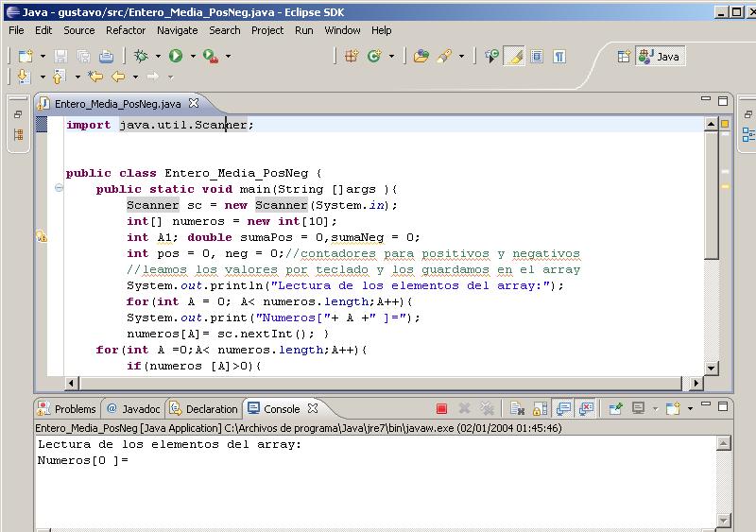Screen dimensions: 756x532
Task: Toggle Mark Occurrences highlighter in toolbar
Action: click(514, 57)
